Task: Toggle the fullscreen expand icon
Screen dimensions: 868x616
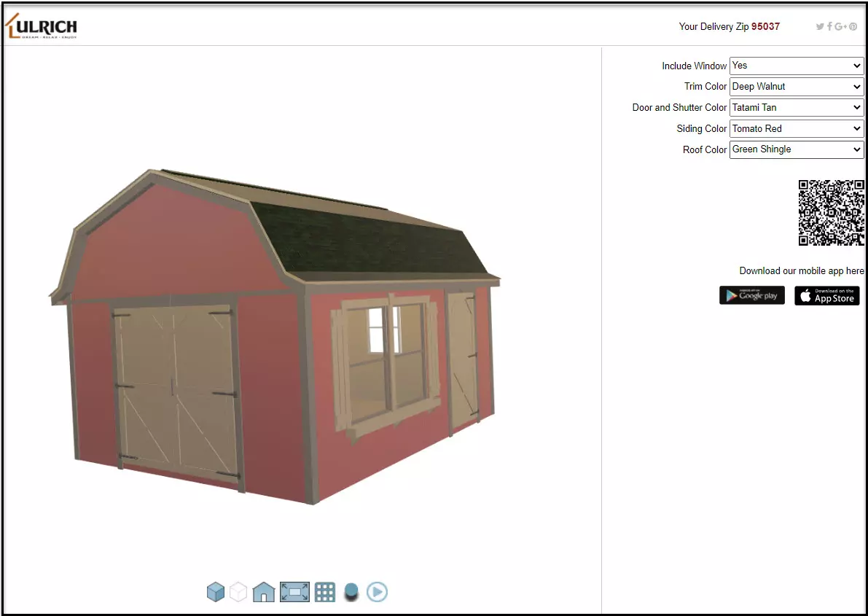Action: coord(294,591)
